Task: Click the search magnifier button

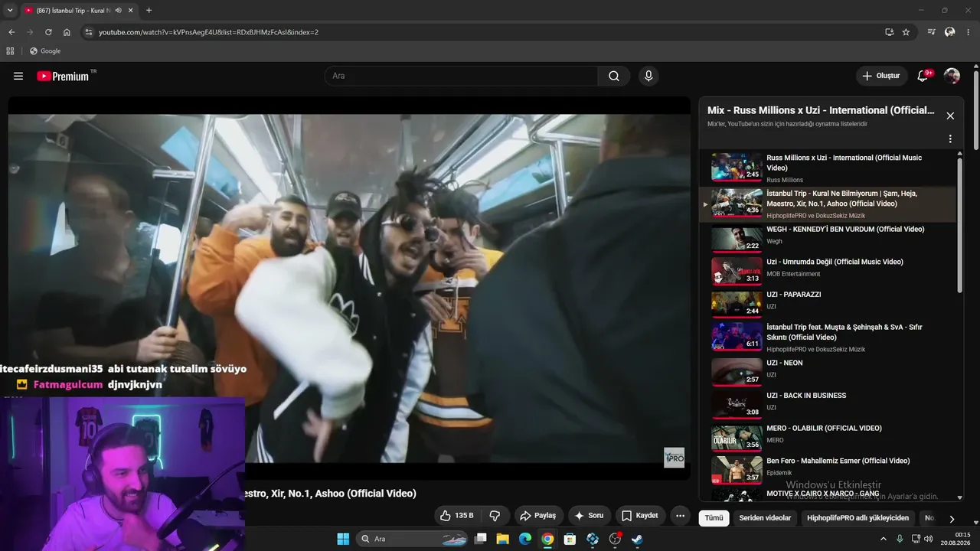Action: (x=614, y=76)
